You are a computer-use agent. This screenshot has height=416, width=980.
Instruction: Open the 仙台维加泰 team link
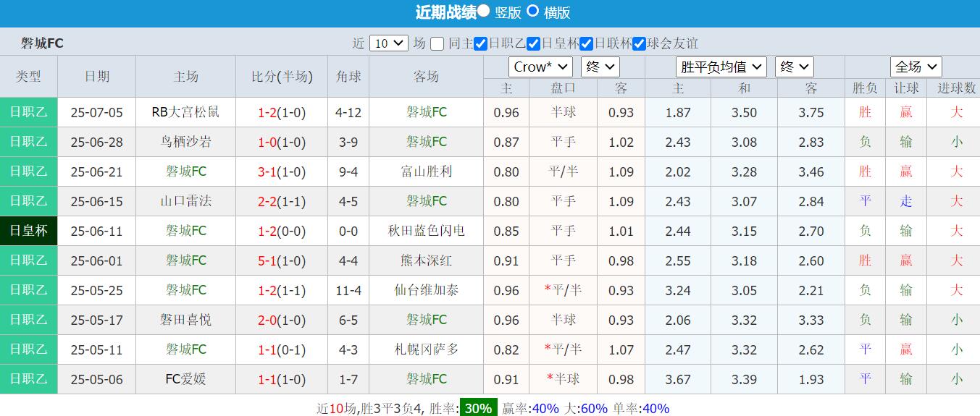coord(426,290)
